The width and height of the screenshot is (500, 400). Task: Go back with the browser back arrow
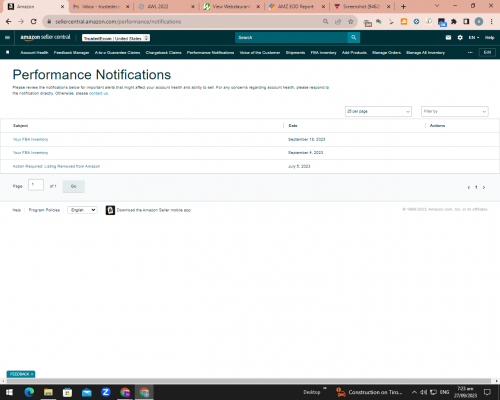click(9, 22)
